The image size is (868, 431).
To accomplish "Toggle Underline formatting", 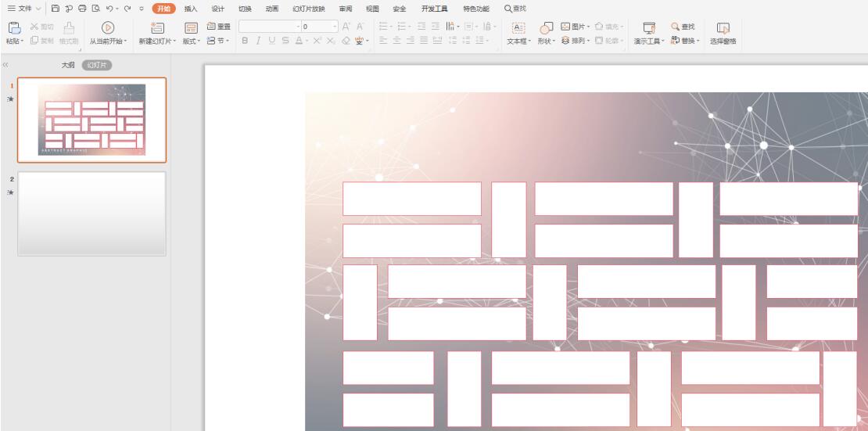I will [x=272, y=41].
